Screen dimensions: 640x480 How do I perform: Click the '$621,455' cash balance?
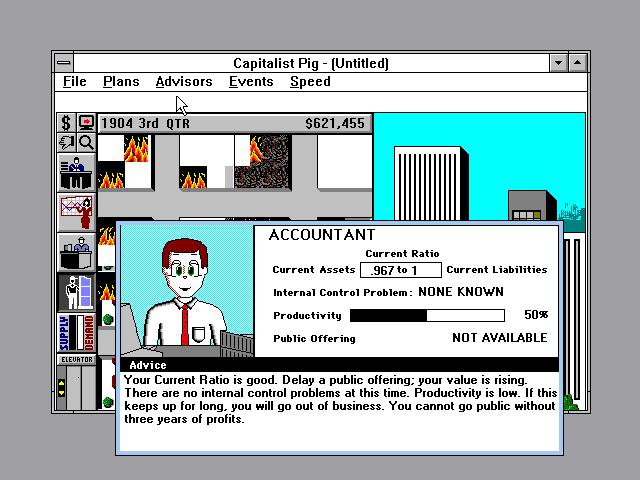(335, 123)
